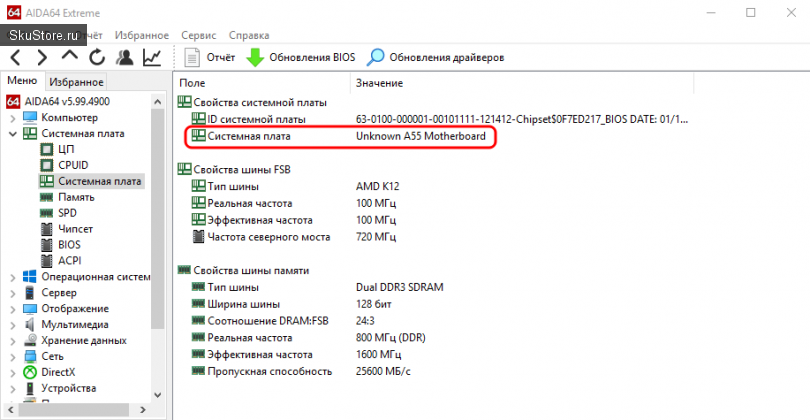
Task: Click the Устройства device icon in the tree
Action: click(x=30, y=388)
